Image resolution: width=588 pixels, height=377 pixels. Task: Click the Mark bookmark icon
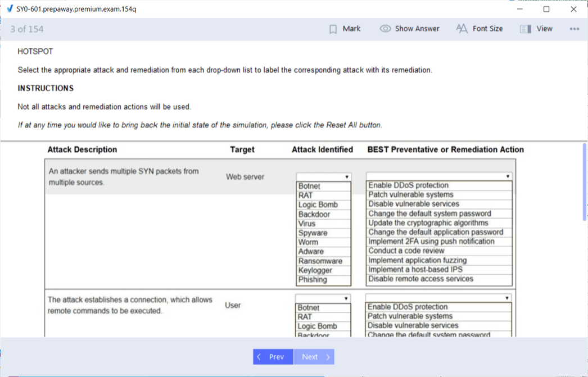pyautogui.click(x=333, y=29)
